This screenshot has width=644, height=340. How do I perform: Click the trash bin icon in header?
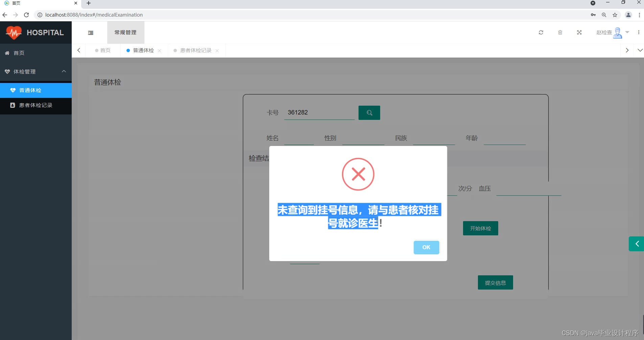pyautogui.click(x=560, y=33)
